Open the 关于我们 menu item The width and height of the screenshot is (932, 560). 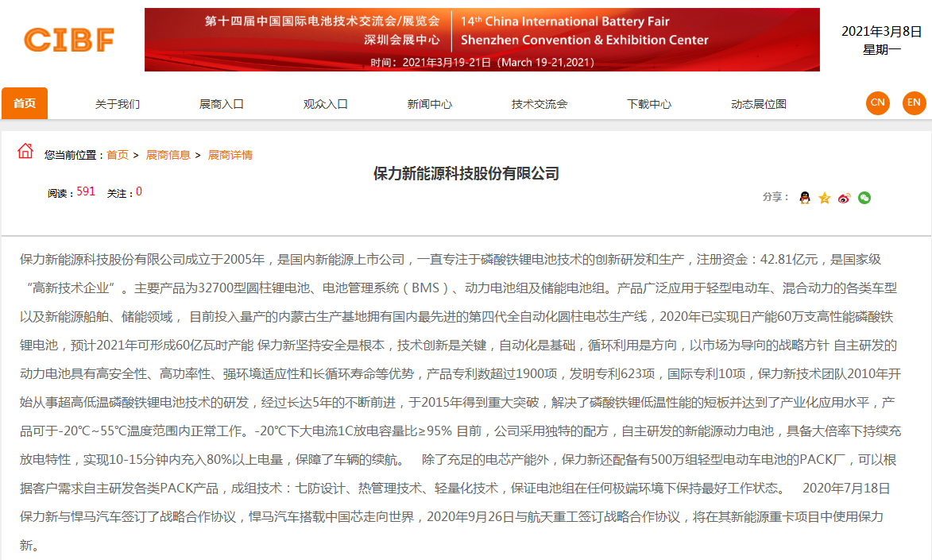[117, 104]
